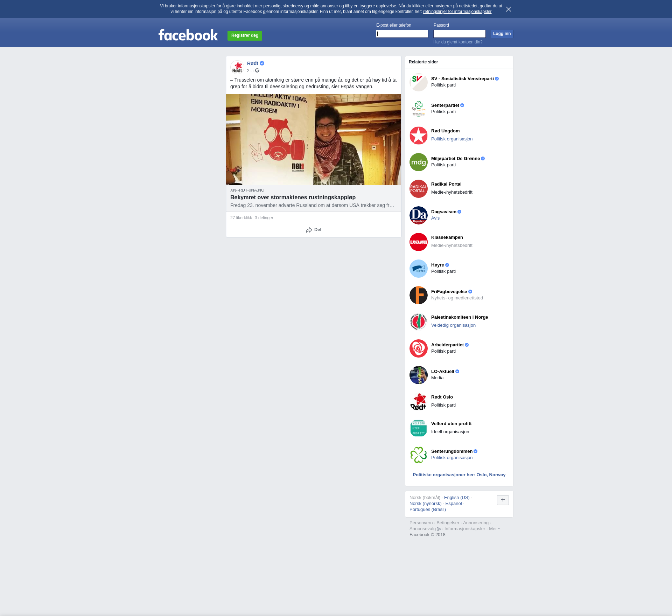The image size is (672, 616).
Task: Open Har du glemt kontoen din link
Action: pyautogui.click(x=458, y=42)
